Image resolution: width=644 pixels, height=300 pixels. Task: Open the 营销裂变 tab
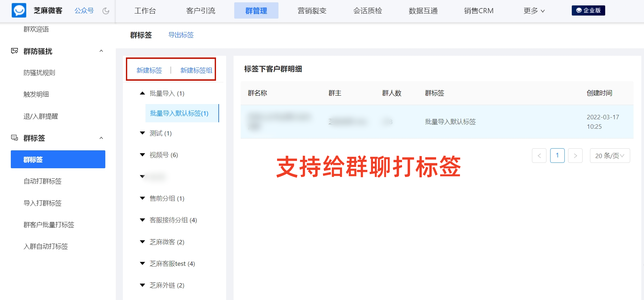click(x=312, y=11)
